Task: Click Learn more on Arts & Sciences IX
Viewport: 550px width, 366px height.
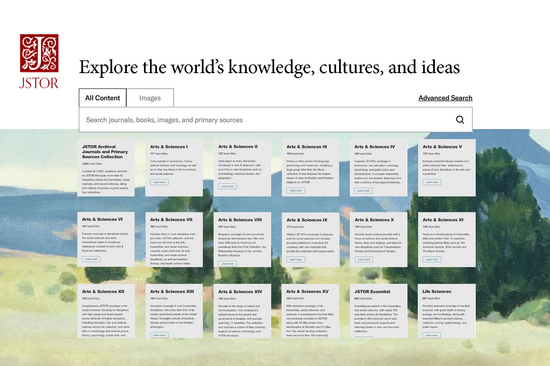Action: click(x=296, y=259)
